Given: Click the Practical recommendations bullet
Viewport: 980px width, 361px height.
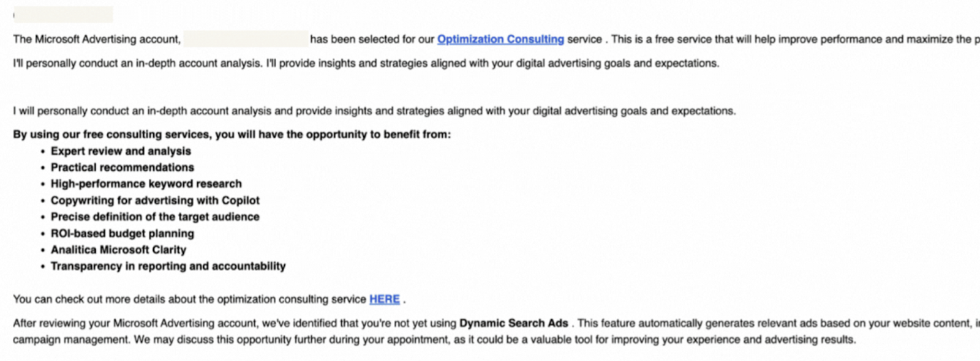Looking at the screenshot, I should click(x=123, y=168).
